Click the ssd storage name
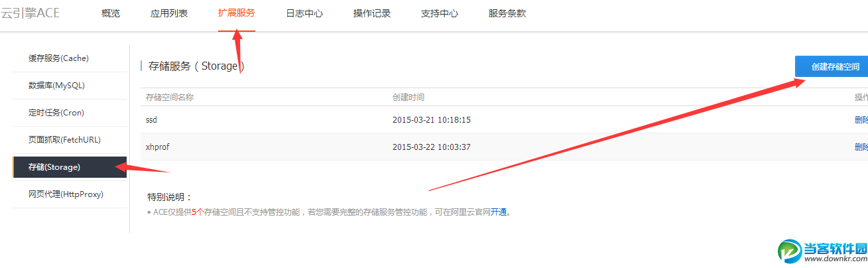This screenshot has height=268, width=868. (151, 120)
